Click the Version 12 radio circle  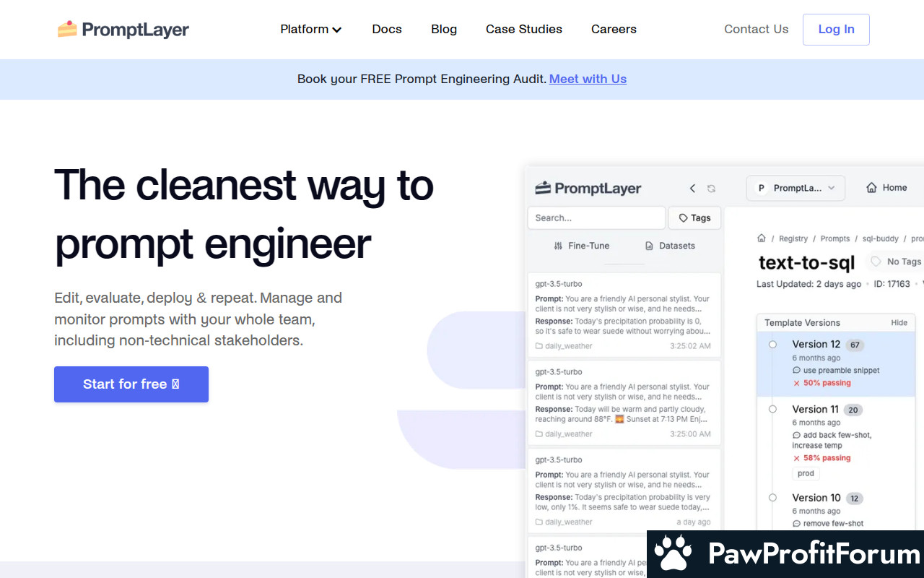(x=772, y=345)
